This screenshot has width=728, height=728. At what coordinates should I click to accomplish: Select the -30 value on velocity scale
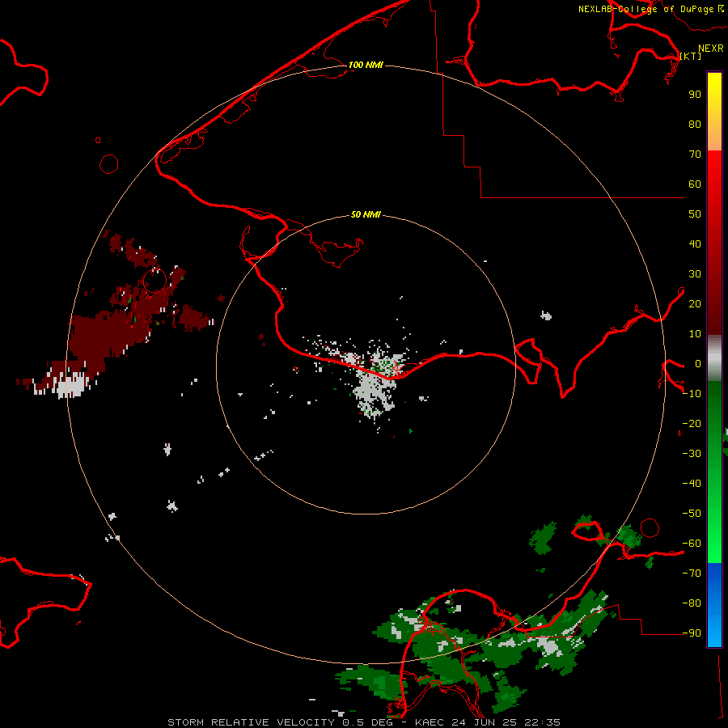pos(692,454)
